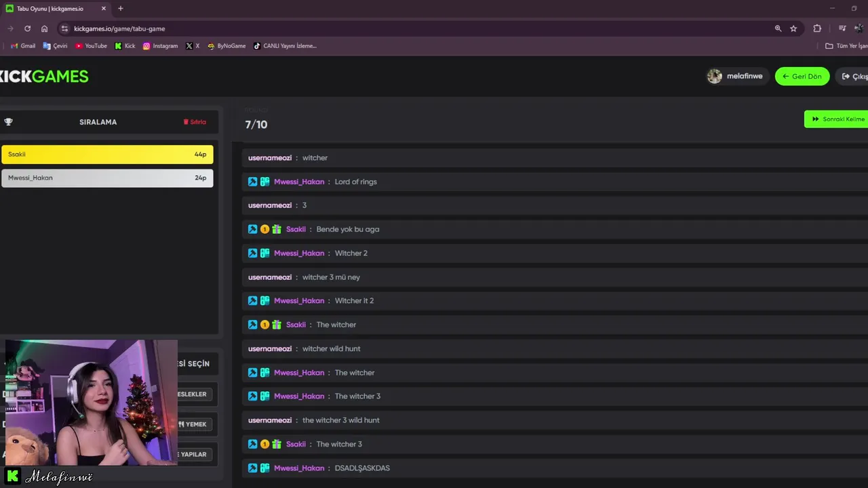Image resolution: width=868 pixels, height=488 pixels.
Task: Click the blue badge in the Witcher 2 row
Action: point(252,253)
